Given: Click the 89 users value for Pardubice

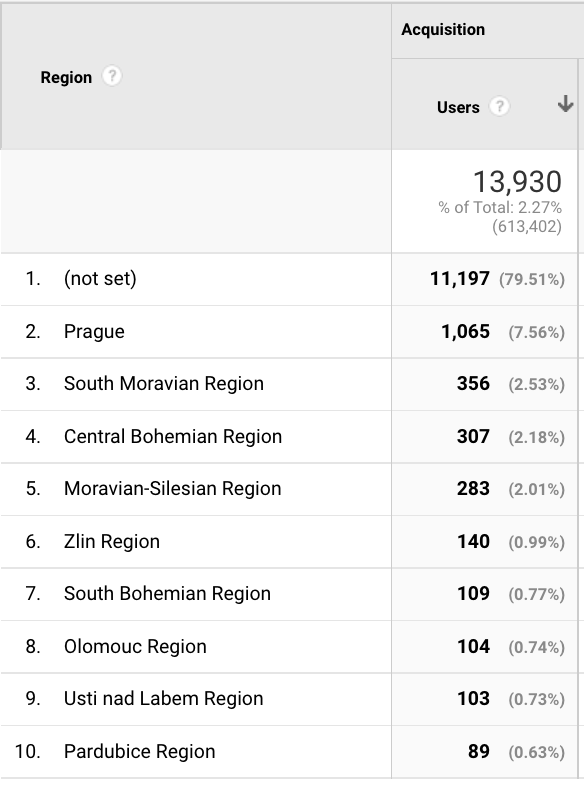Looking at the screenshot, I should coord(478,751).
